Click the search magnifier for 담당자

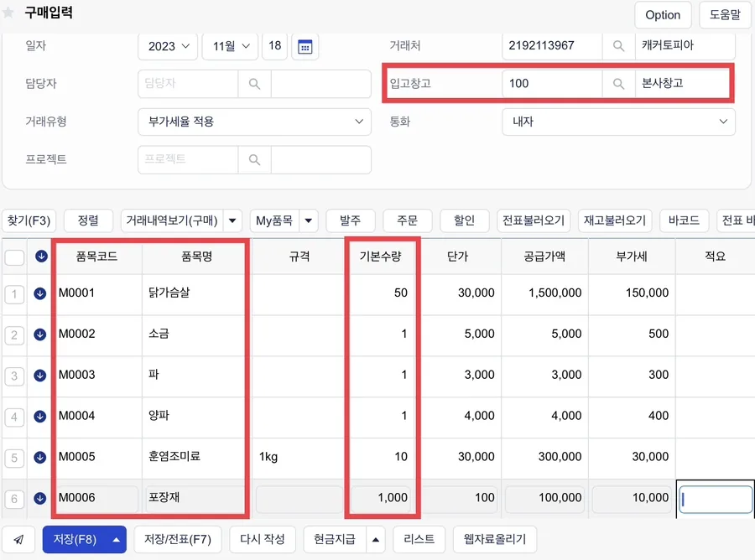[x=254, y=84]
